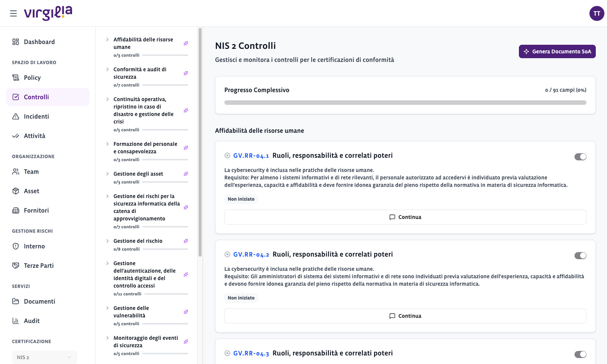Click the Asset cube icon
607x364 pixels.
16,191
